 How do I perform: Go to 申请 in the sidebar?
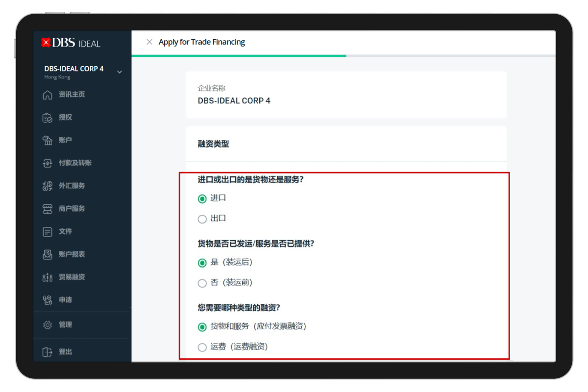(x=65, y=300)
